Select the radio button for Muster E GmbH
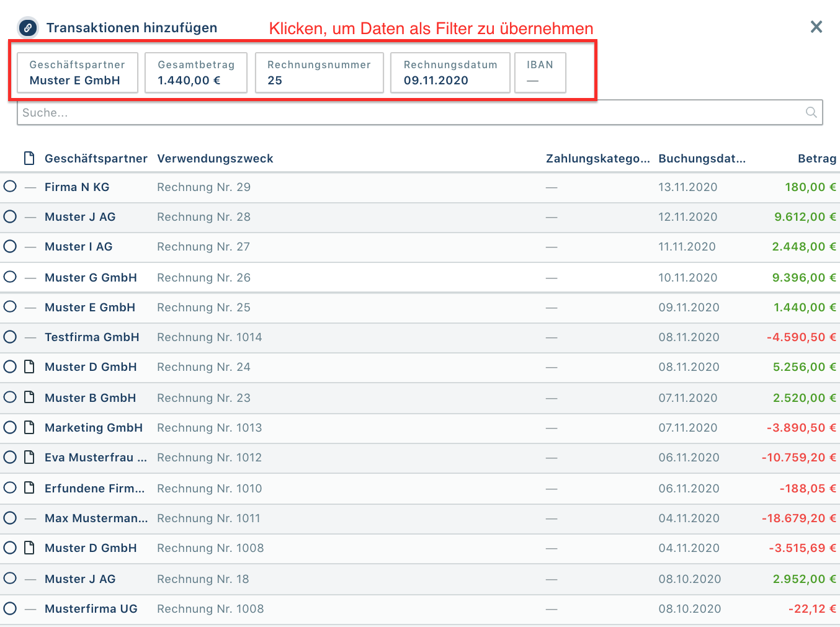Image resolution: width=840 pixels, height=627 pixels. [x=9, y=306]
